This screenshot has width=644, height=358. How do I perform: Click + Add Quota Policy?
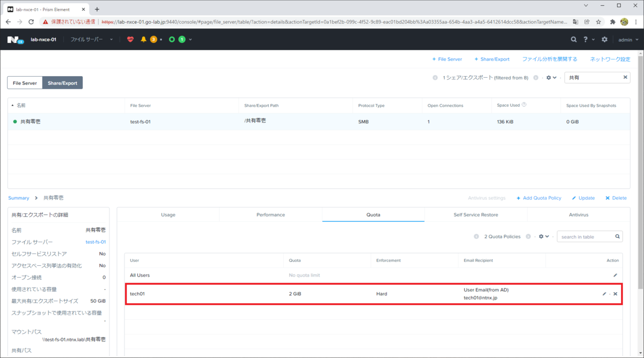pyautogui.click(x=539, y=198)
